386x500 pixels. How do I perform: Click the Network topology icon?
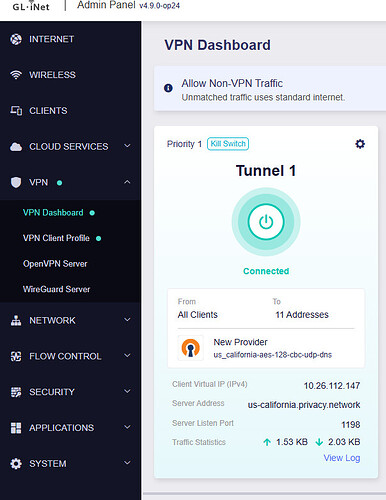tap(16, 321)
